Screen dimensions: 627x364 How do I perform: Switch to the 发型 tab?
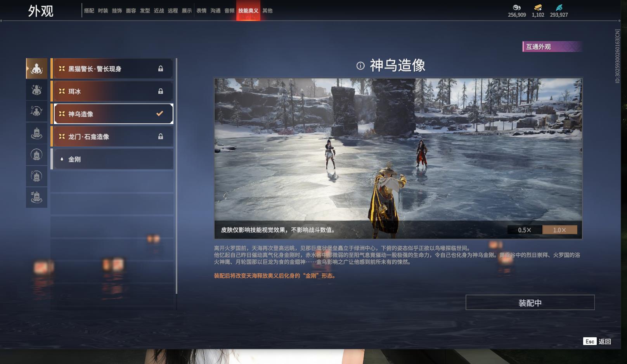point(145,10)
